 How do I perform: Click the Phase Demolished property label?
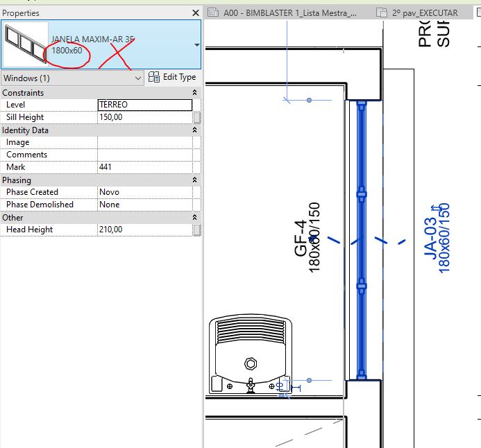[40, 205]
